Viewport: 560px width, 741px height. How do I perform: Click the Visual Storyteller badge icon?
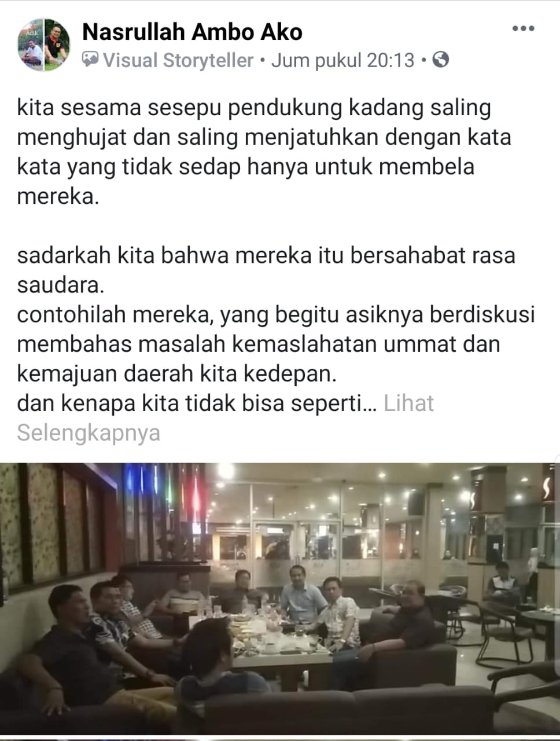point(90,60)
